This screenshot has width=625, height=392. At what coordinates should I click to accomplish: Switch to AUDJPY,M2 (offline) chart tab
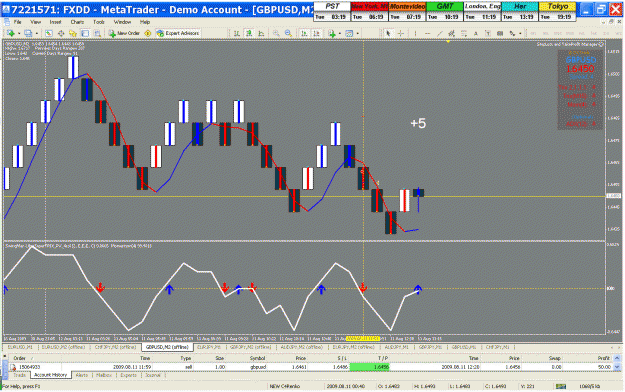302,347
